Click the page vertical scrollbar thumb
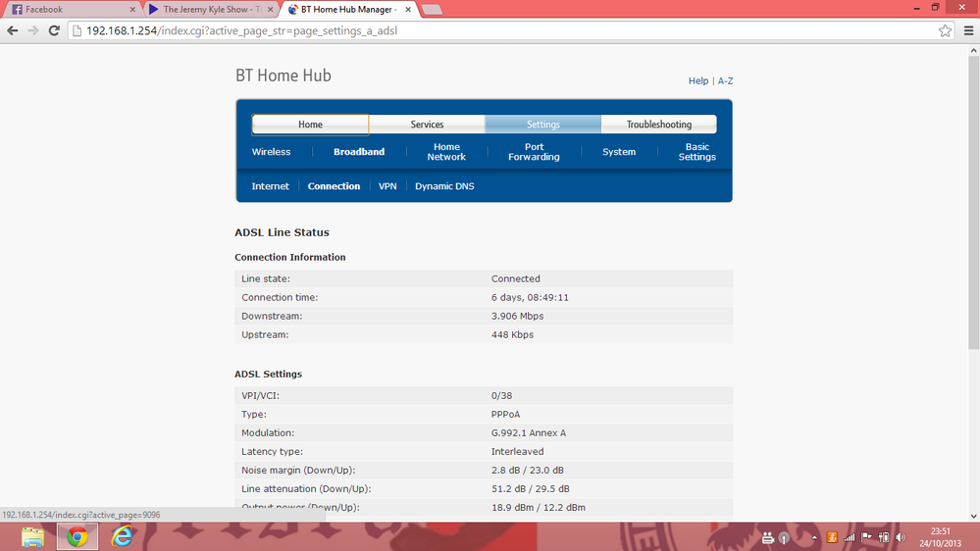The image size is (980, 551). (x=974, y=203)
